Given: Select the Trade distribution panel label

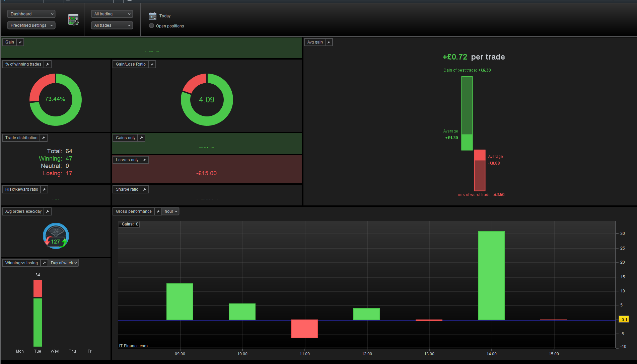Looking at the screenshot, I should click(21, 138).
